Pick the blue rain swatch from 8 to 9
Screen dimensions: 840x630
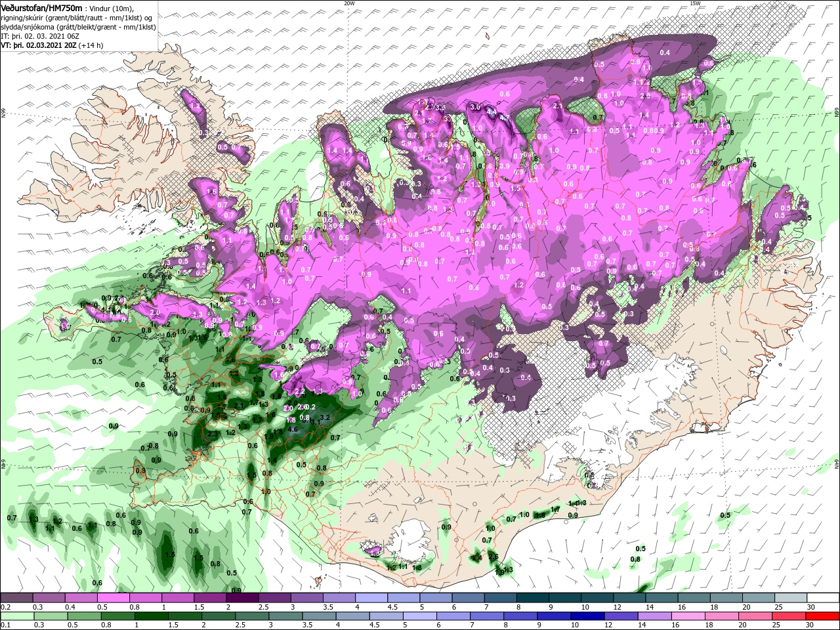[x=521, y=616]
